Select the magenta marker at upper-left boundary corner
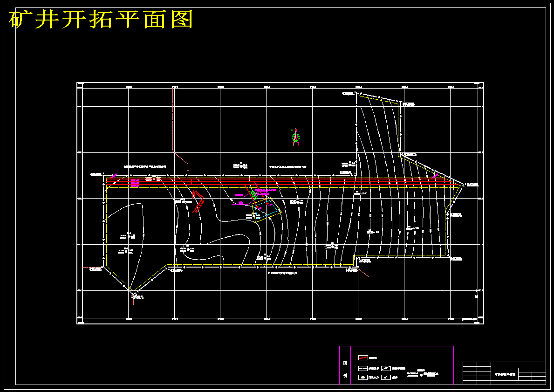 pyautogui.click(x=113, y=175)
